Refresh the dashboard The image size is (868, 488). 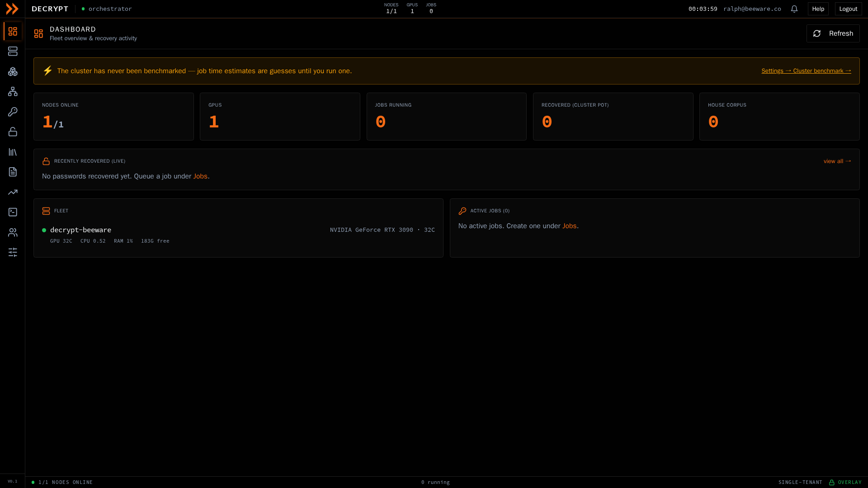point(833,33)
